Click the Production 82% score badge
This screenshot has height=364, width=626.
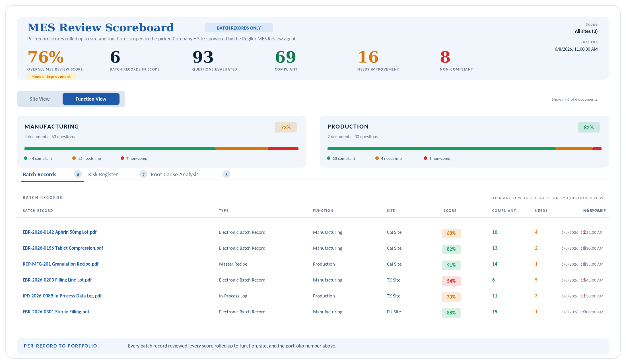pos(589,127)
